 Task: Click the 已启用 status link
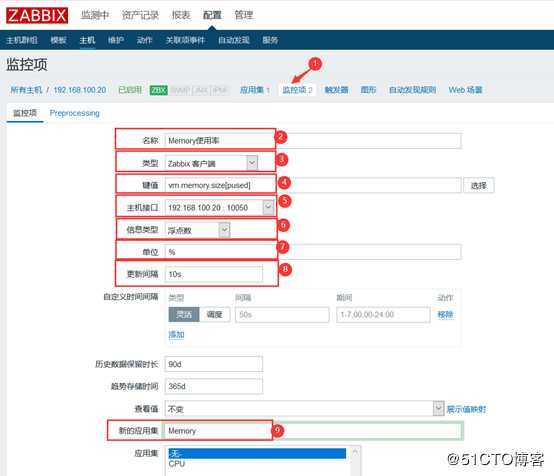(x=130, y=90)
